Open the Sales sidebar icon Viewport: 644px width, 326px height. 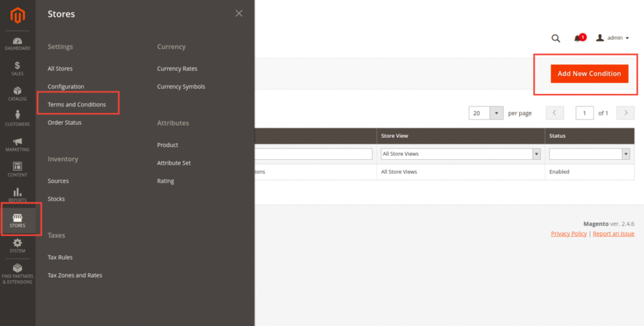[17, 68]
